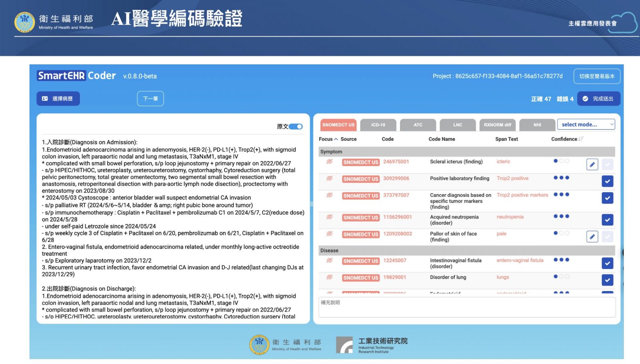Image resolution: width=640 pixels, height=364 pixels.
Task: Toggle the 原文 original text switch
Action: [296, 126]
